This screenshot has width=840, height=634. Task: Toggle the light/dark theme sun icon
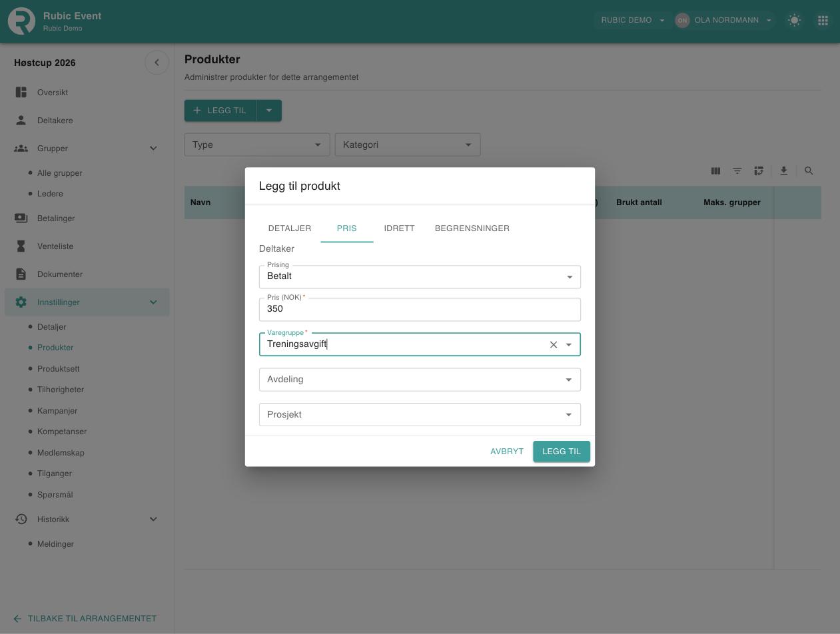tap(794, 20)
